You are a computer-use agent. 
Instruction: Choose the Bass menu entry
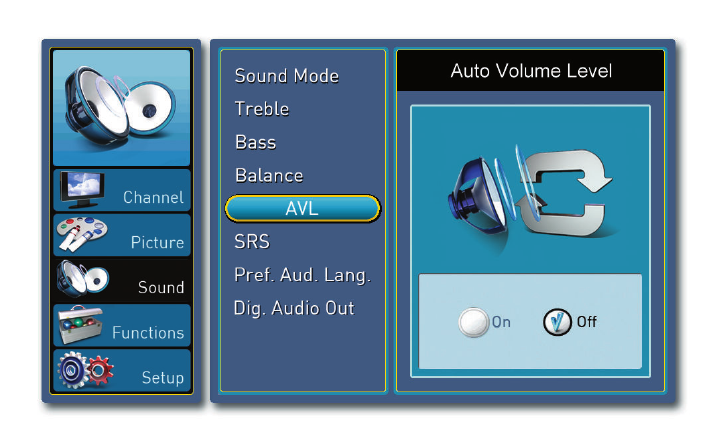coord(256,142)
